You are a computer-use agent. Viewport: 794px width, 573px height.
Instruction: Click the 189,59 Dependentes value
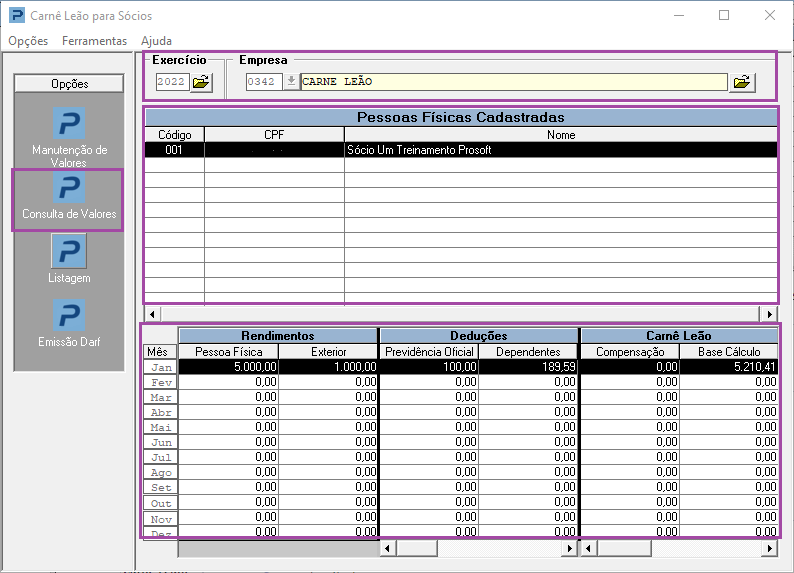click(528, 367)
